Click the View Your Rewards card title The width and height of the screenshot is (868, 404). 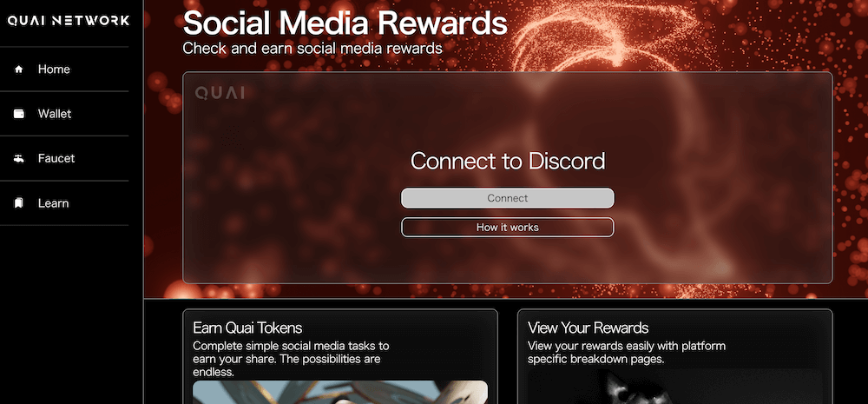click(x=588, y=328)
